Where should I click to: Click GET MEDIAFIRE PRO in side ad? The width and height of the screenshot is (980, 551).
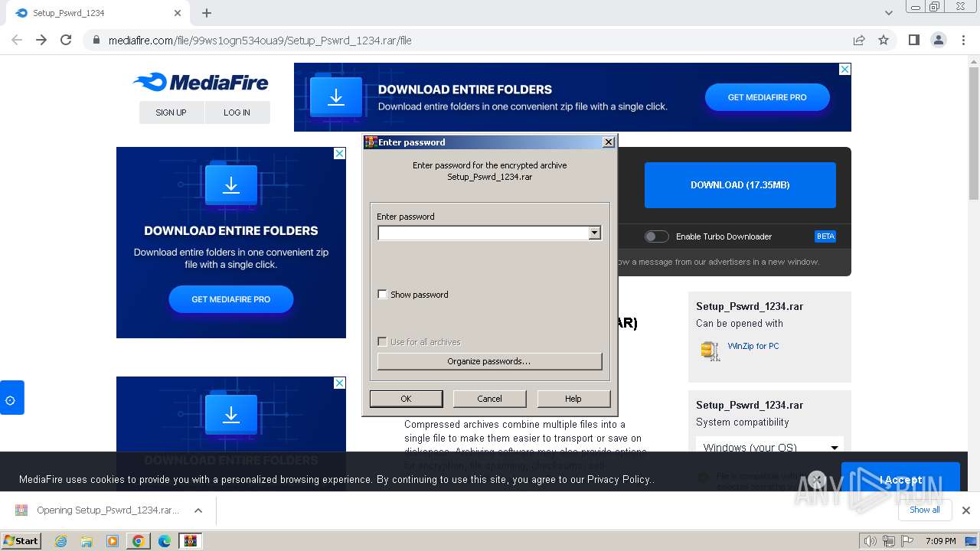click(230, 299)
